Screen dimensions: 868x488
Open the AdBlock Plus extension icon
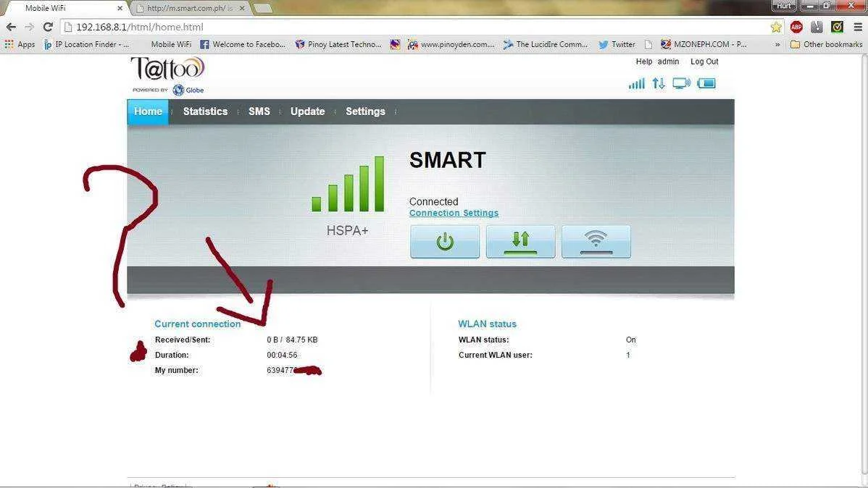(796, 27)
